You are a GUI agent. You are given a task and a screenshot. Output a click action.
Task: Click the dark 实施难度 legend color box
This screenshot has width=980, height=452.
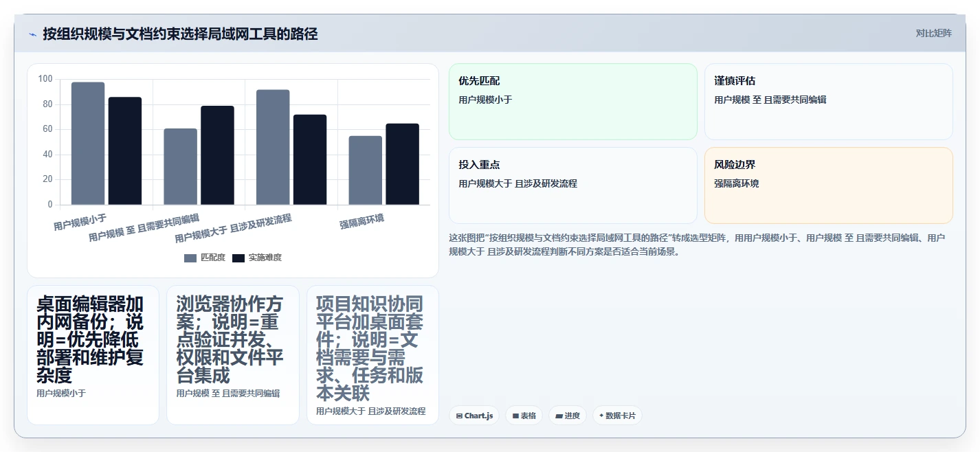238,258
